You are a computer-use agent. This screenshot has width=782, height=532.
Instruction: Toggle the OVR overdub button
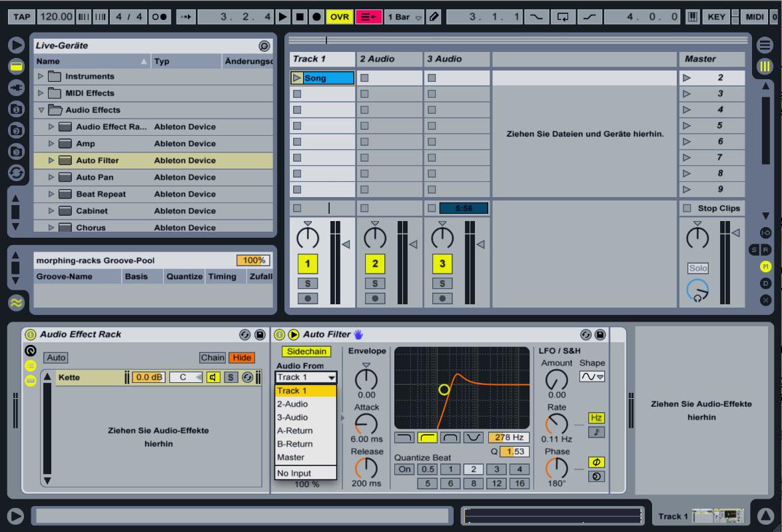339,17
